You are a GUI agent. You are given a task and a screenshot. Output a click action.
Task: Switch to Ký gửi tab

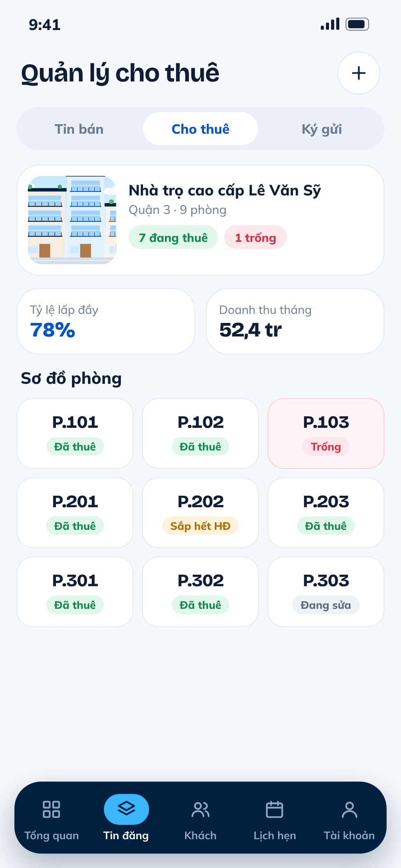[x=322, y=129]
